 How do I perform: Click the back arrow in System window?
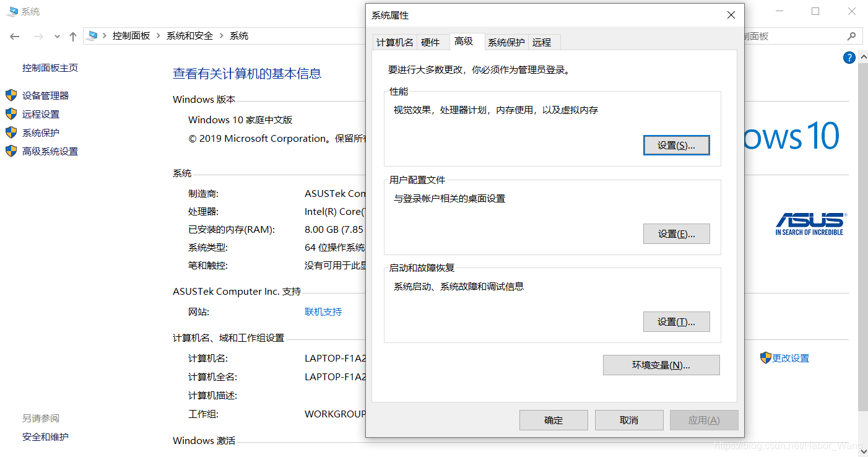(15, 37)
